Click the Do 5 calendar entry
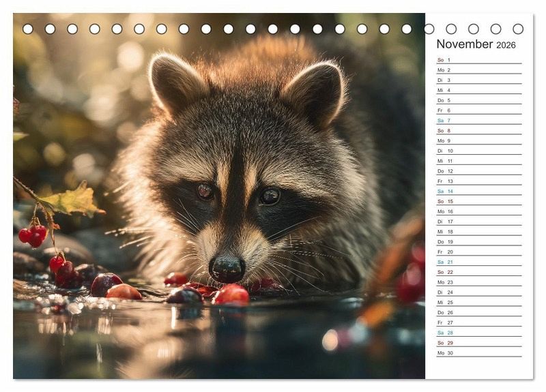 pyautogui.click(x=478, y=100)
